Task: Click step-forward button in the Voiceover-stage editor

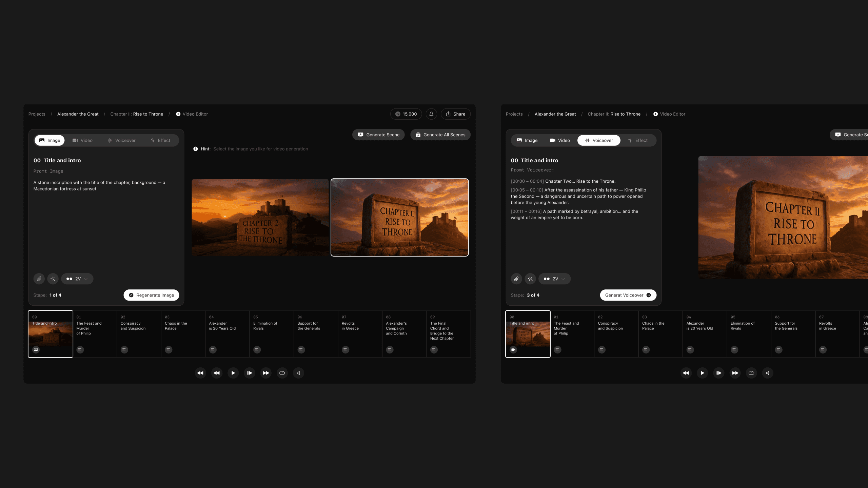Action: (718, 373)
